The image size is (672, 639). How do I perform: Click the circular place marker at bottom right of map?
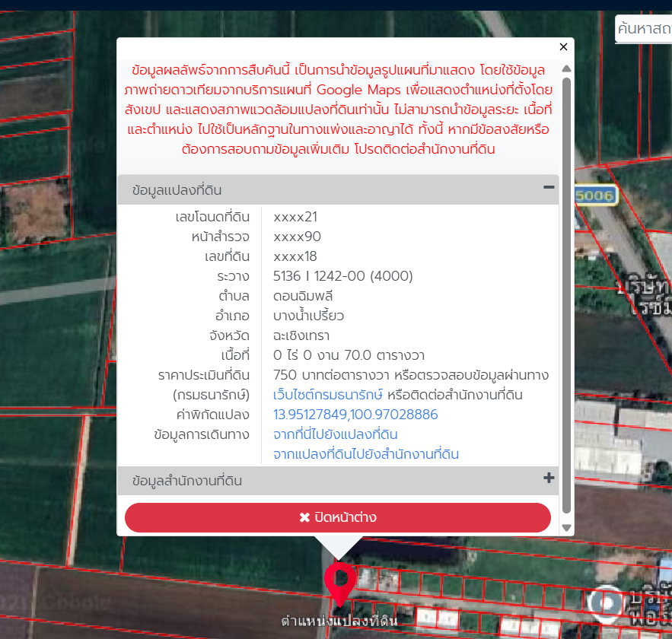click(607, 603)
